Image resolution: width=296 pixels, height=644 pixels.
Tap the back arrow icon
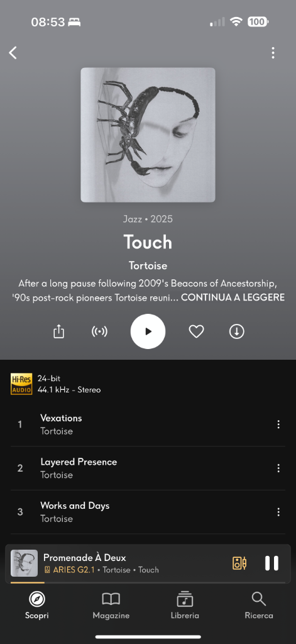[13, 53]
